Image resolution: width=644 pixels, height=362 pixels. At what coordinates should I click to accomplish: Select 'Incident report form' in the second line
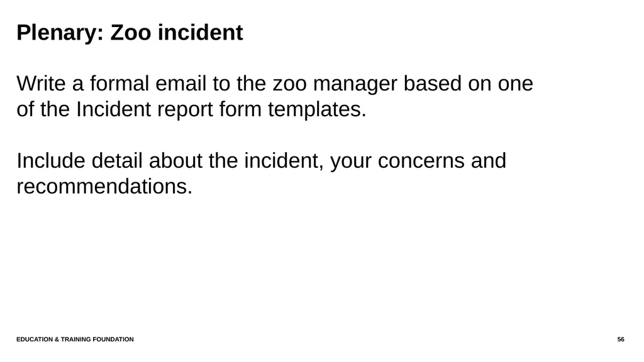[169, 109]
